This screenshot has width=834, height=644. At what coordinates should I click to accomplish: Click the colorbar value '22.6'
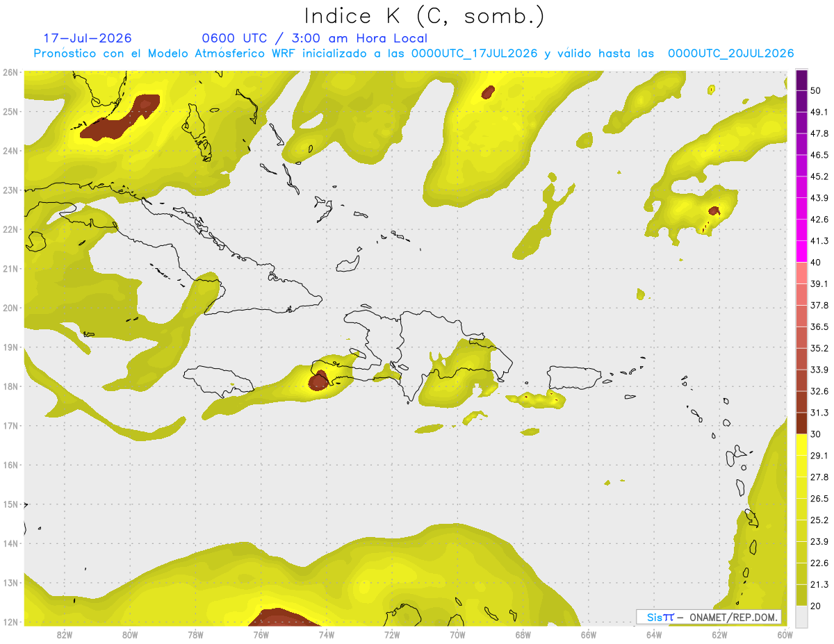pyautogui.click(x=819, y=563)
